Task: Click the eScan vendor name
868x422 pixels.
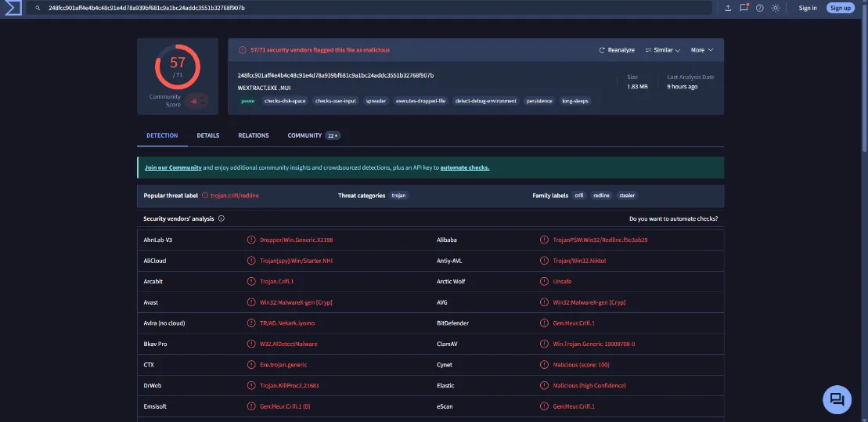Action: click(445, 406)
